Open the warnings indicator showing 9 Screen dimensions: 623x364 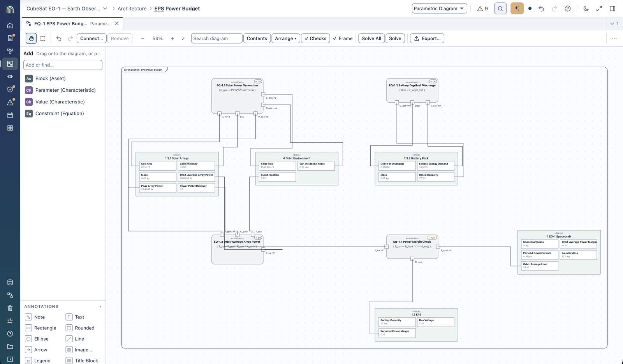pyautogui.click(x=482, y=9)
